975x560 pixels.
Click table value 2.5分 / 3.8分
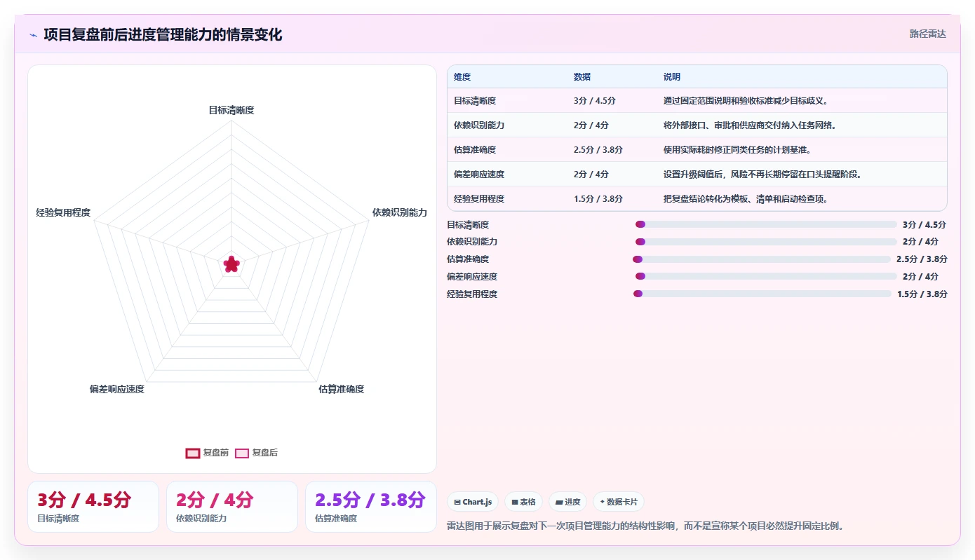598,150
